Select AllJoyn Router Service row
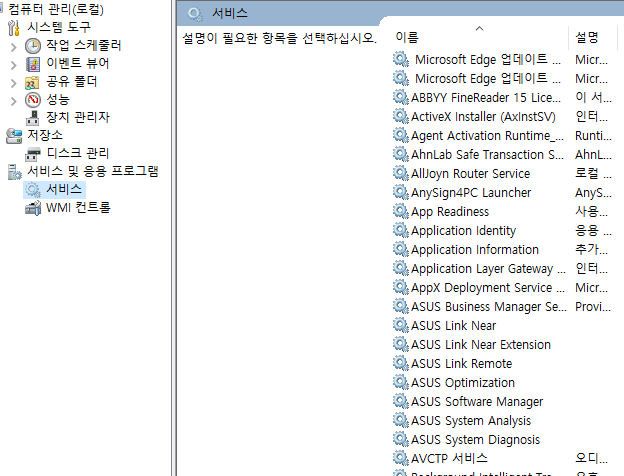The height and width of the screenshot is (476, 624). tap(471, 174)
